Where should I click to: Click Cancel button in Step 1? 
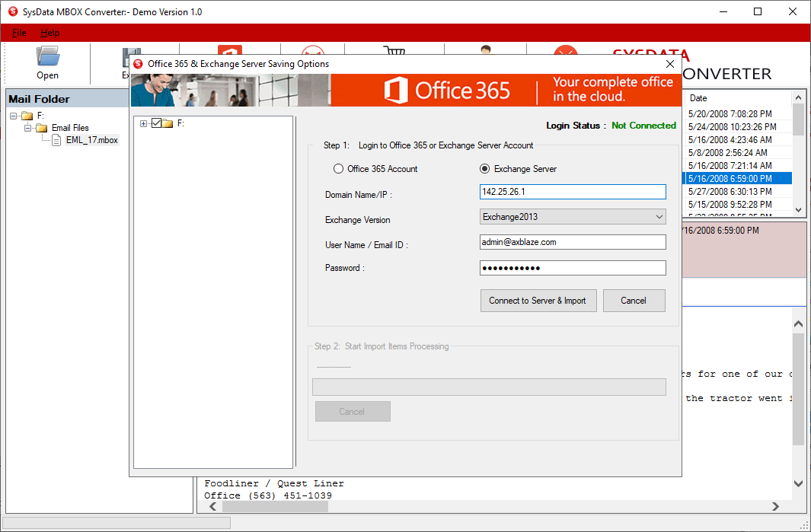point(634,301)
